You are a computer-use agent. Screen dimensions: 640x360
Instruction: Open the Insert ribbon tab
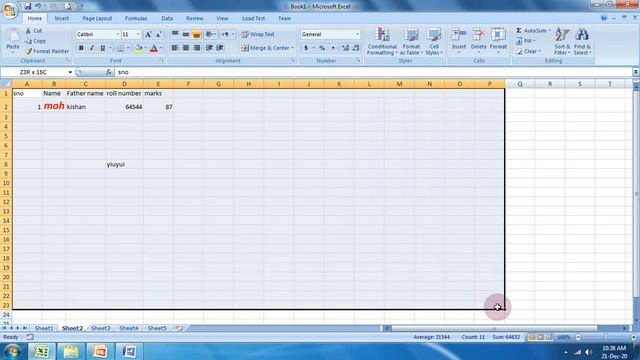pos(62,18)
